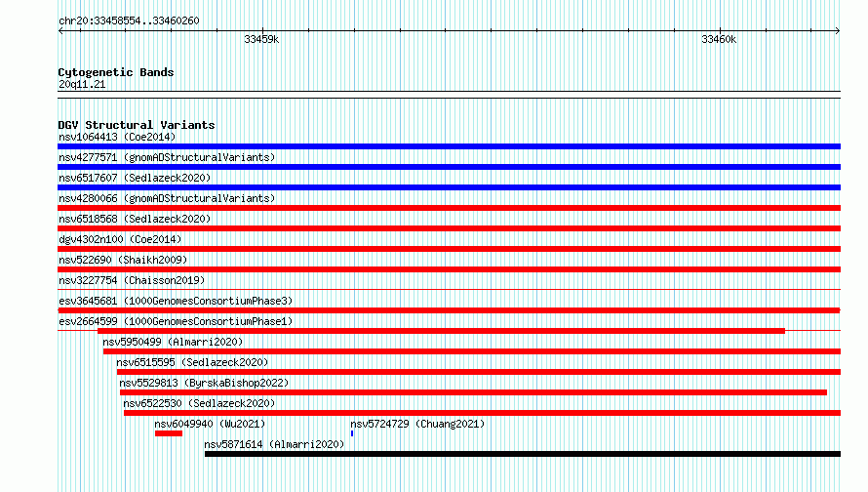Click the nsv1064413 (Coe2014) variant label

[117, 137]
